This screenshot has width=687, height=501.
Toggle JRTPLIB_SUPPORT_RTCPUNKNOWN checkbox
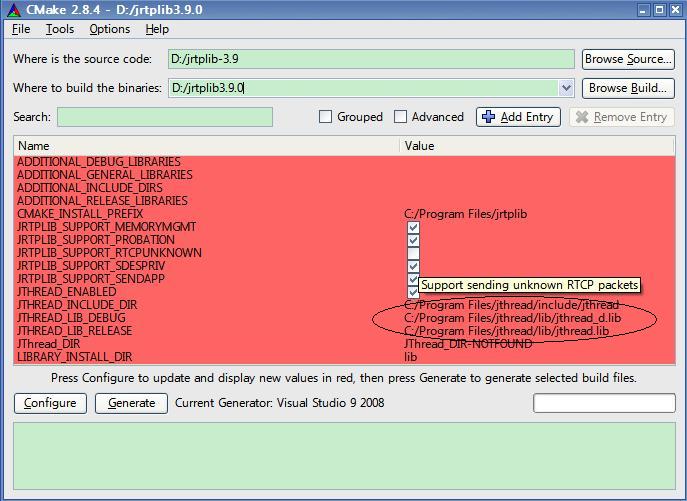(x=413, y=253)
